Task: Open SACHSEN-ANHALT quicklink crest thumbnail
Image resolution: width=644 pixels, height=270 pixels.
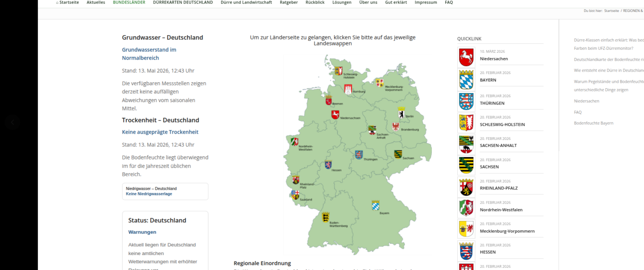Action: (x=466, y=144)
